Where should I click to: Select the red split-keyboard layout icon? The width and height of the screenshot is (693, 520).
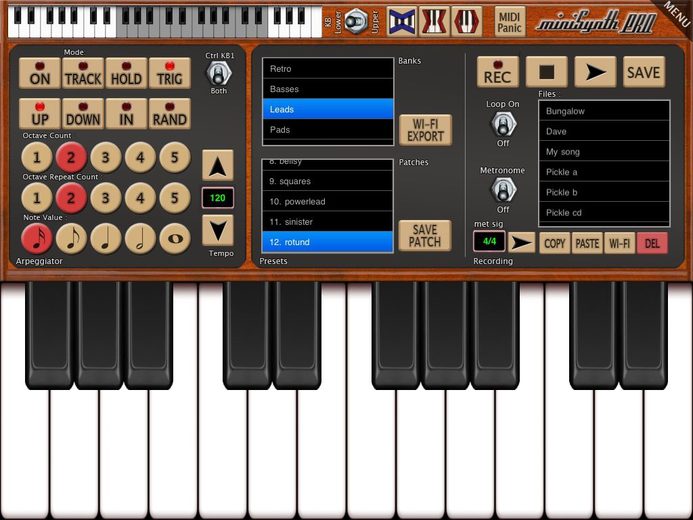point(434,21)
